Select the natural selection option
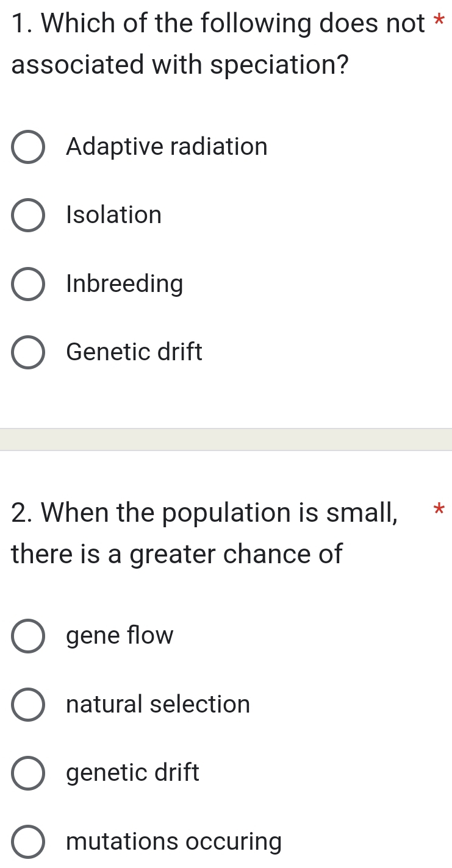Viewport: 452px width, 868px height. point(27,705)
